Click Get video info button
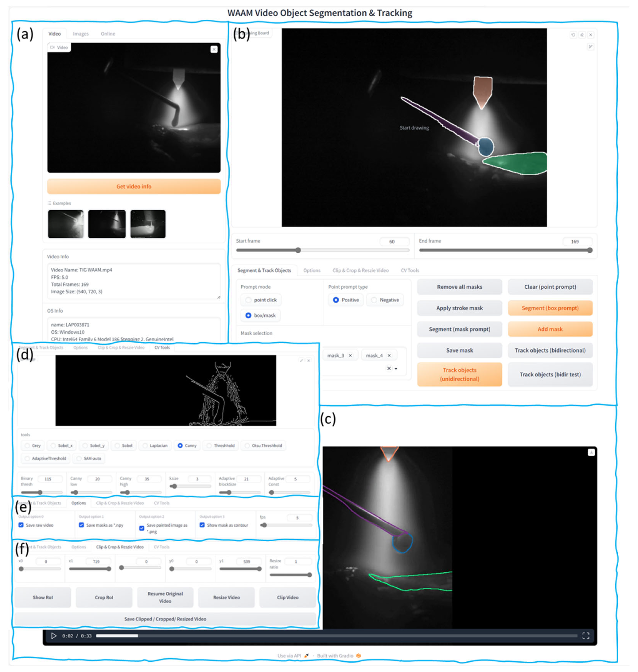 pos(134,187)
